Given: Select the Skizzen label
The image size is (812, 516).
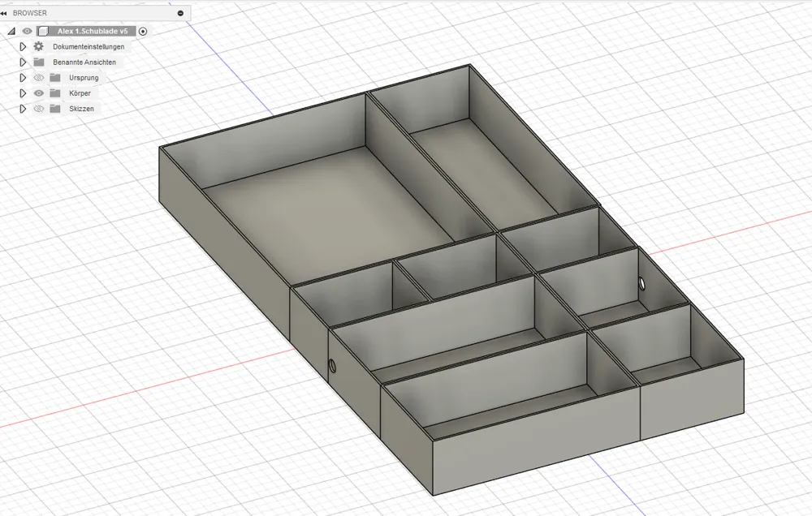Looking at the screenshot, I should coord(81,109).
